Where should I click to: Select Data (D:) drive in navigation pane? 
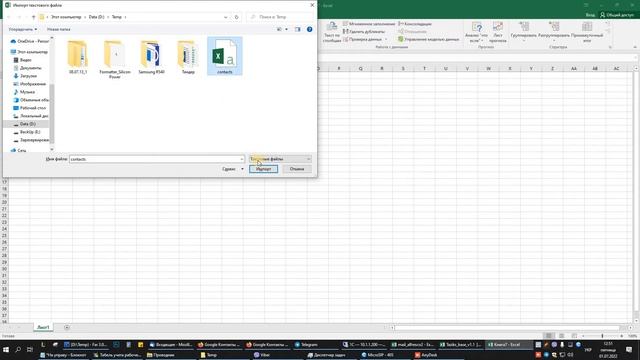click(25, 124)
